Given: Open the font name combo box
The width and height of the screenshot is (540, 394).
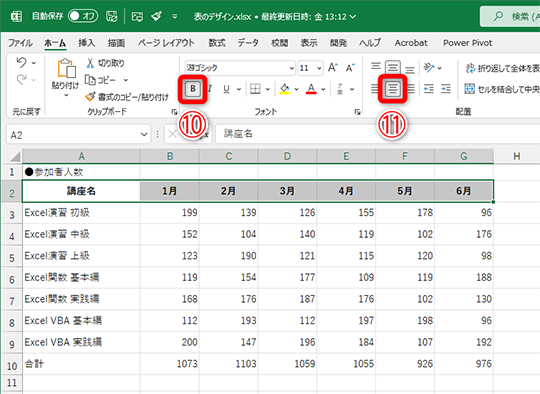Looking at the screenshot, I should coord(240,68).
